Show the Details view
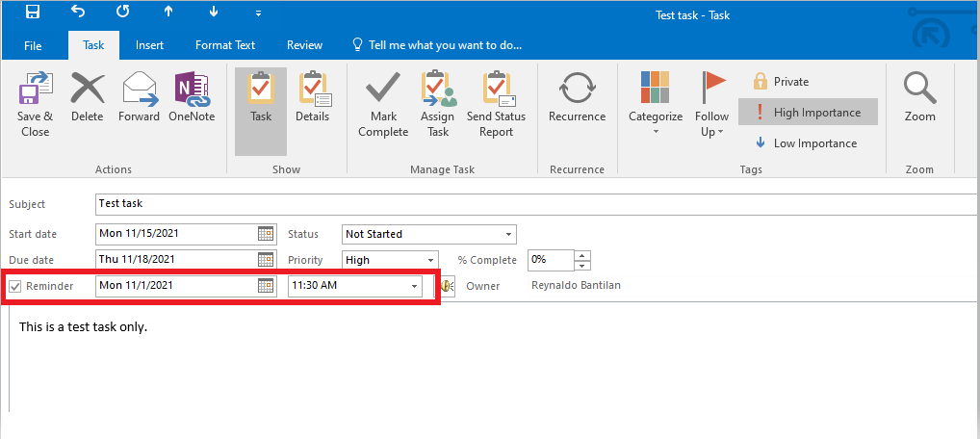This screenshot has height=439, width=980. pos(313,97)
